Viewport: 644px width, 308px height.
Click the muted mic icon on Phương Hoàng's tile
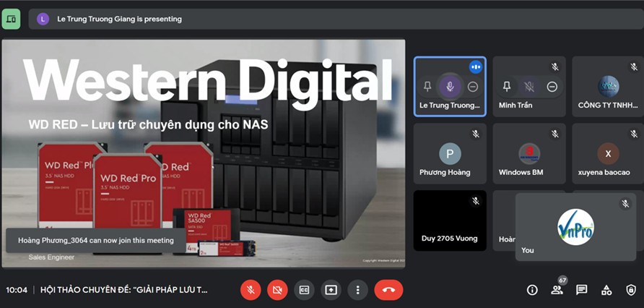tap(476, 134)
